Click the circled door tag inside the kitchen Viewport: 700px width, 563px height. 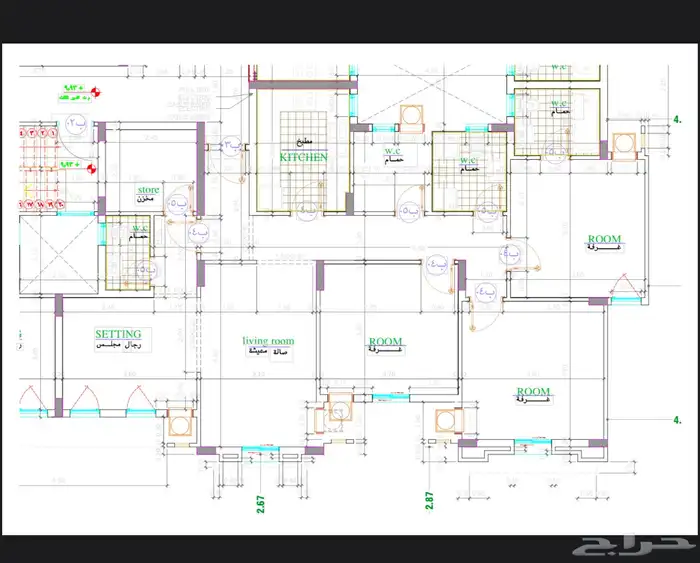306,210
